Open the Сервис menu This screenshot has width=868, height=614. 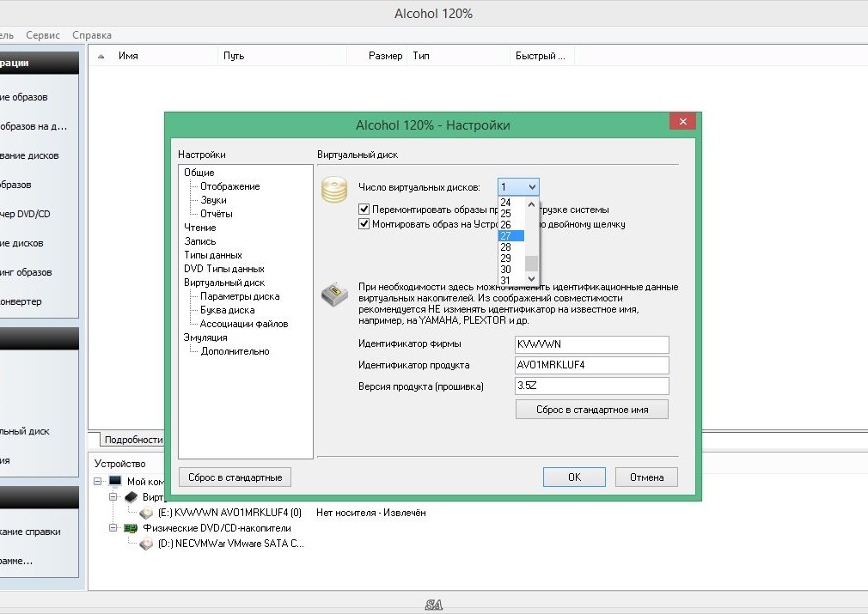43,35
